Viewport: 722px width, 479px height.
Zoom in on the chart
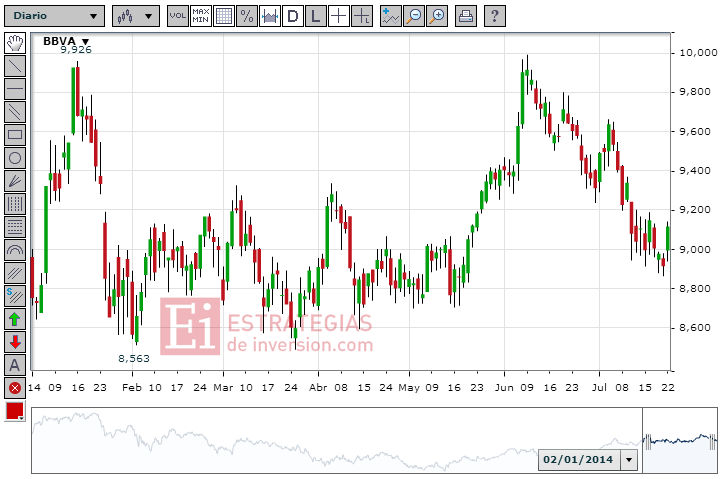(x=437, y=16)
